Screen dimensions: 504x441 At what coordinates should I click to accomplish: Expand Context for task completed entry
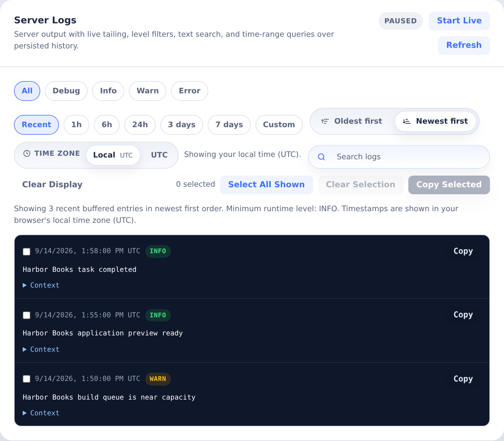(x=41, y=285)
